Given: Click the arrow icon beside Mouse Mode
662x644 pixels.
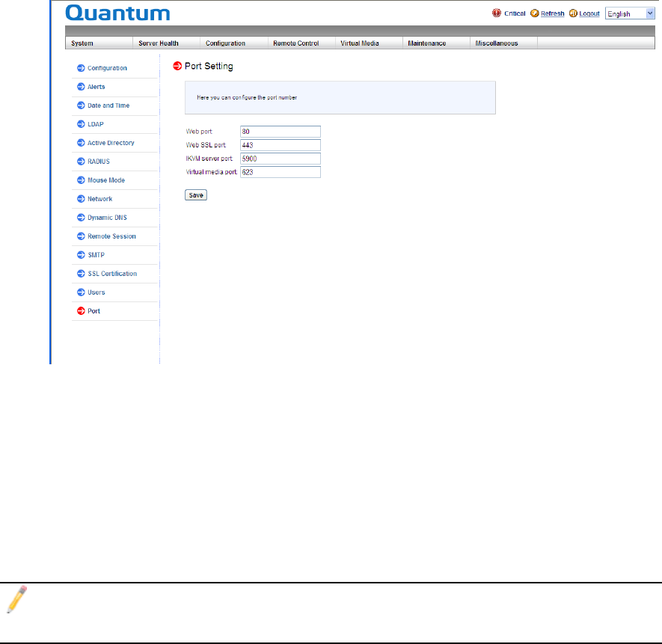Looking at the screenshot, I should point(81,180).
